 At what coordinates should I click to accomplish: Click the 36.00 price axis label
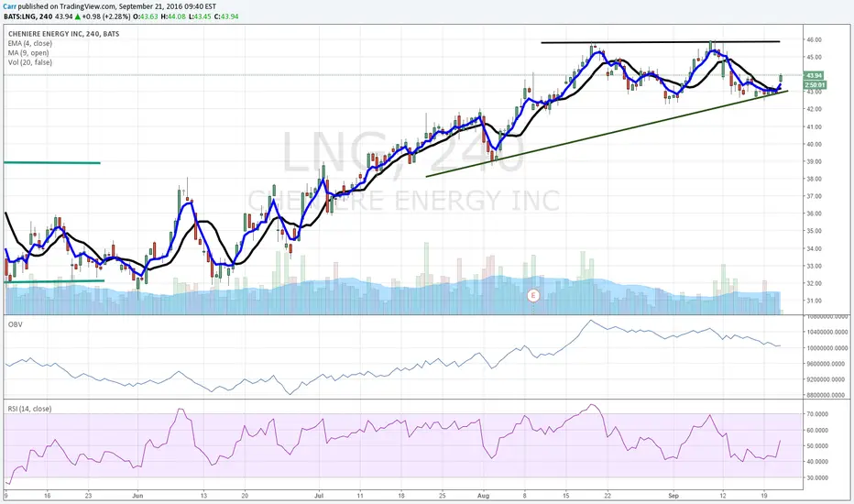point(815,214)
